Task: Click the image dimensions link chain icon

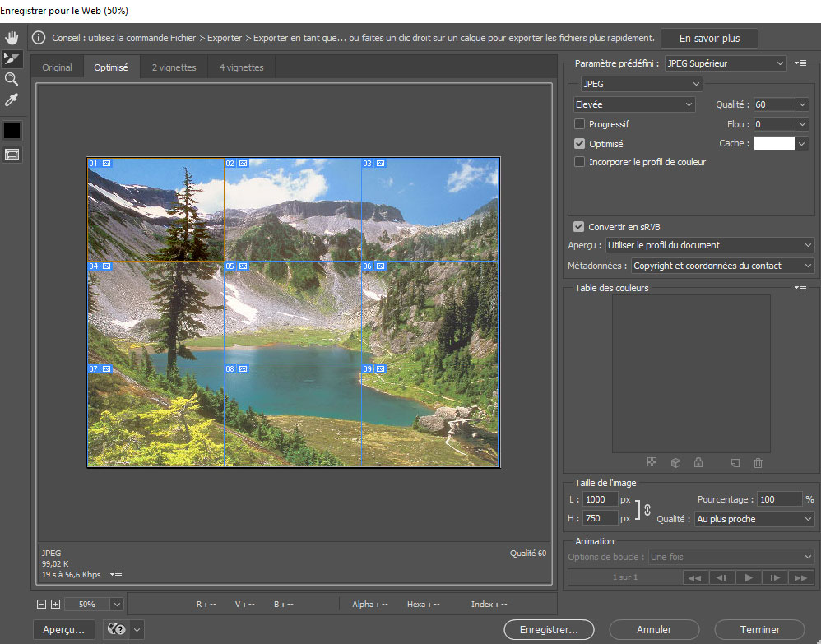Action: pyautogui.click(x=647, y=509)
